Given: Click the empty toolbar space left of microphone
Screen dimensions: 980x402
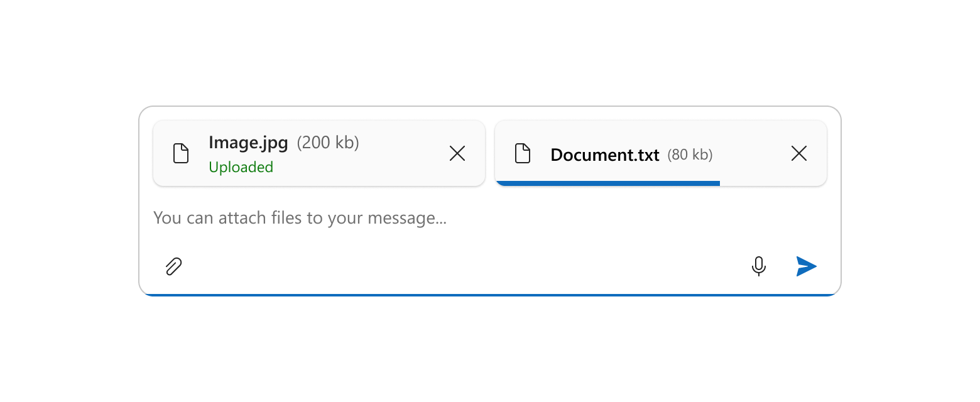Looking at the screenshot, I should pos(465,266).
